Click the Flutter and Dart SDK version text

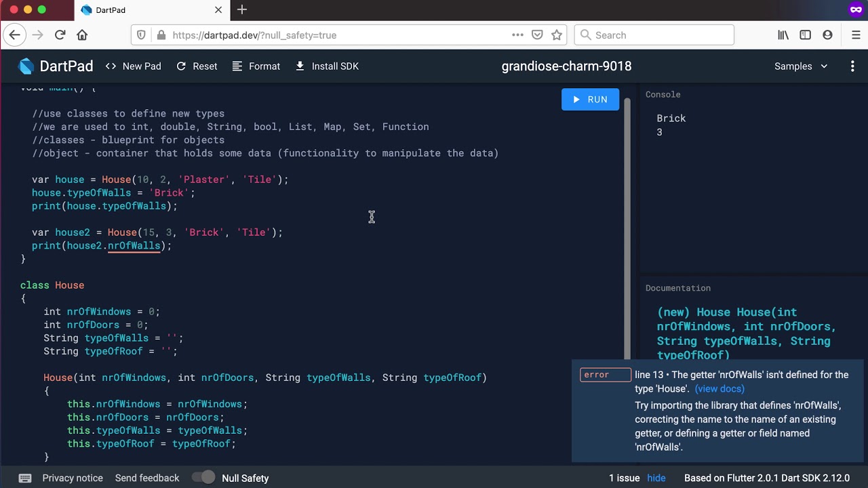pyautogui.click(x=767, y=478)
